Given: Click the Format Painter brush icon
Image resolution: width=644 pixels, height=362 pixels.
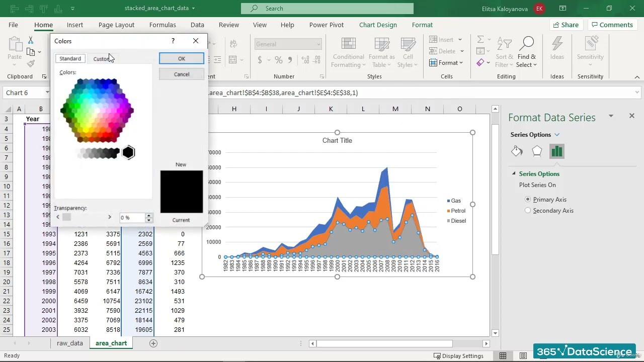Looking at the screenshot, I should click(x=31, y=63).
